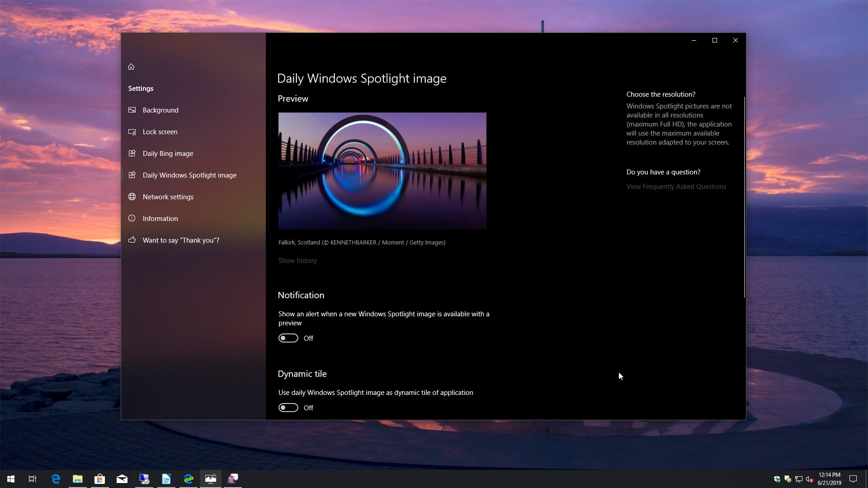Click the Falkirk Scotland preview image

(x=382, y=171)
